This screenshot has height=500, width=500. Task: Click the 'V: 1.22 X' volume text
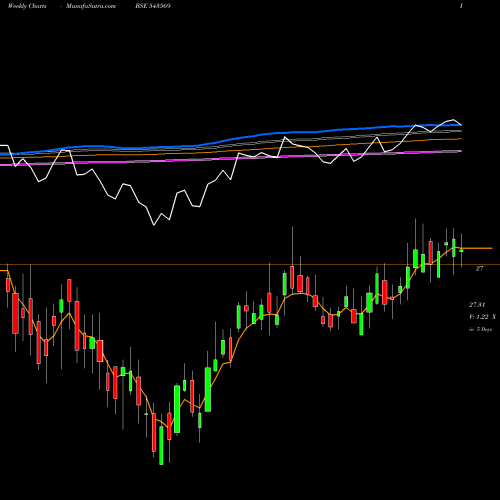(482, 317)
